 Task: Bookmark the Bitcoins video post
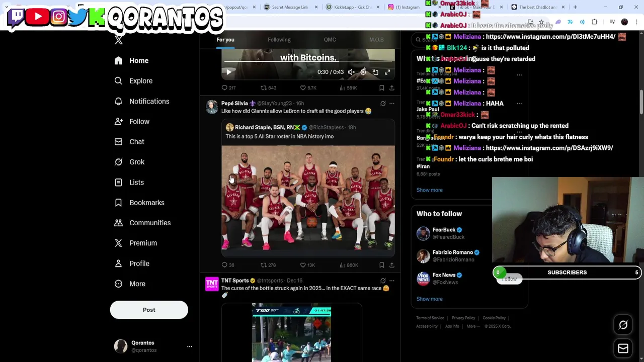click(x=381, y=88)
